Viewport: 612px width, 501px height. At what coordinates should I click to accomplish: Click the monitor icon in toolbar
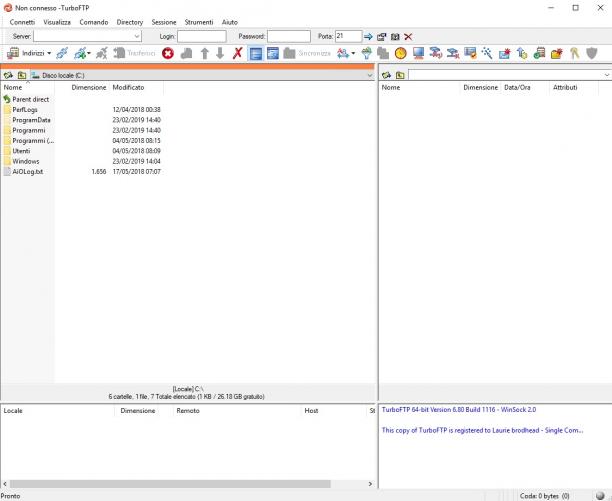click(418, 53)
